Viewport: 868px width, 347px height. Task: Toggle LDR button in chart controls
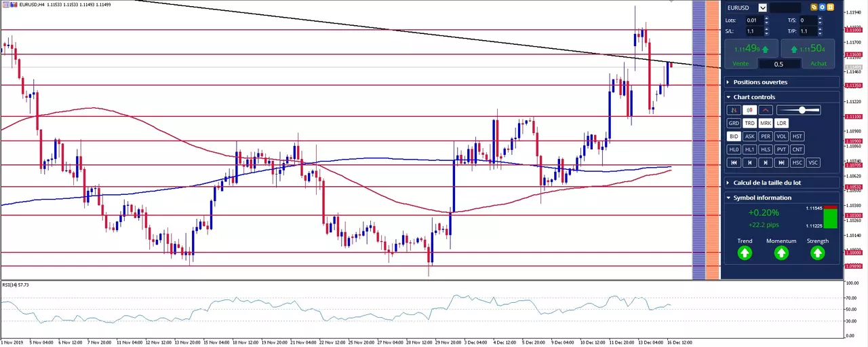point(782,123)
